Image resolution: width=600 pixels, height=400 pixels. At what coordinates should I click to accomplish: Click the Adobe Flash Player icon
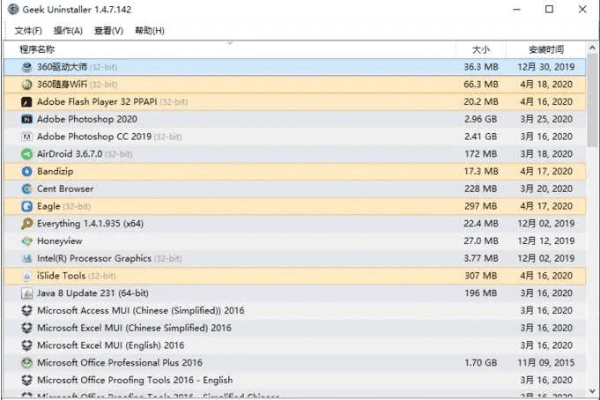click(27, 101)
